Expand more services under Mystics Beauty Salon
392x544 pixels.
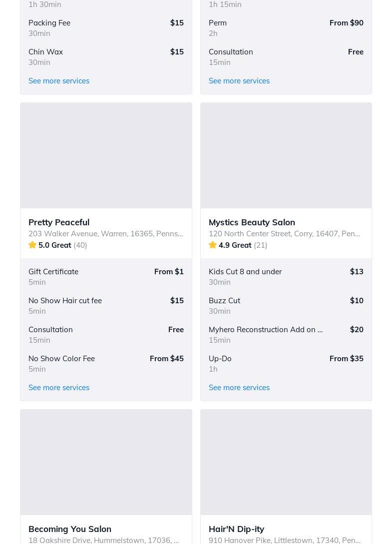(x=239, y=387)
